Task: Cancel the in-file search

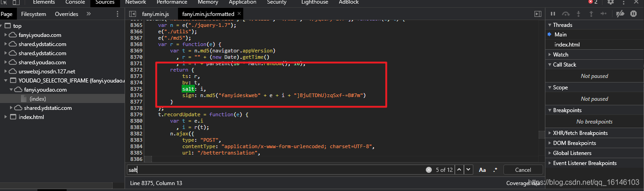Action: click(x=523, y=170)
